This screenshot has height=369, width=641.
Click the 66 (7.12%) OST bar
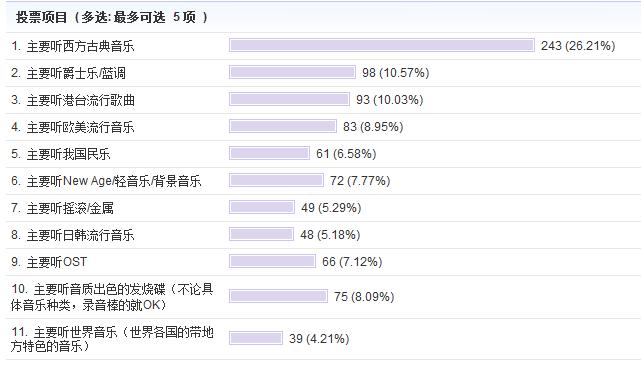tap(272, 261)
